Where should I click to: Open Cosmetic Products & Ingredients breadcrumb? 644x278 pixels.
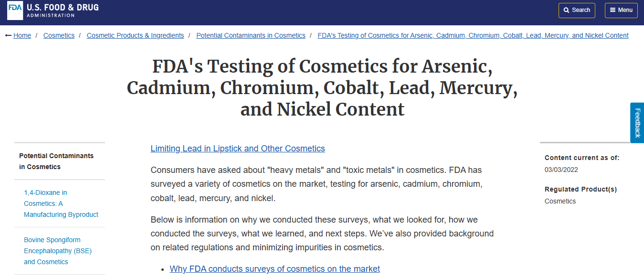(x=135, y=35)
